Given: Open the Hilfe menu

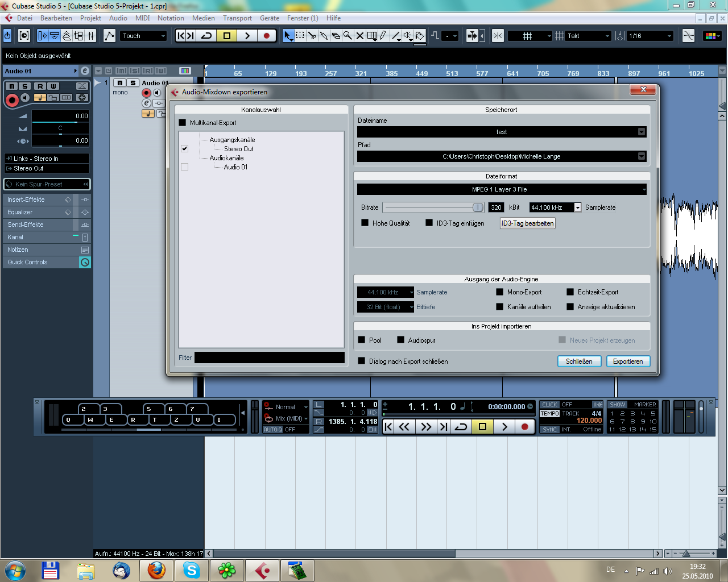Looking at the screenshot, I should (x=333, y=18).
